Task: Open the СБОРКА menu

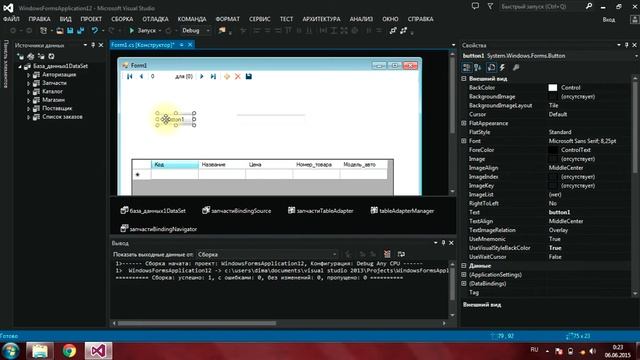Action: [x=122, y=19]
